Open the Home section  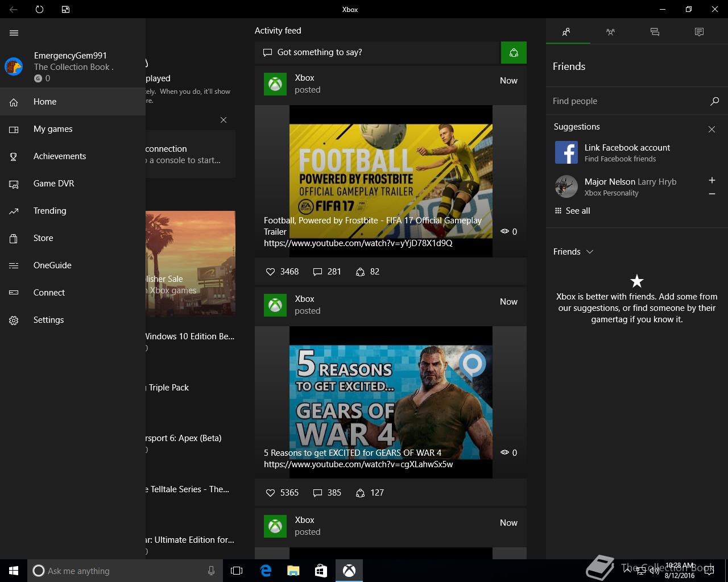pyautogui.click(x=73, y=102)
